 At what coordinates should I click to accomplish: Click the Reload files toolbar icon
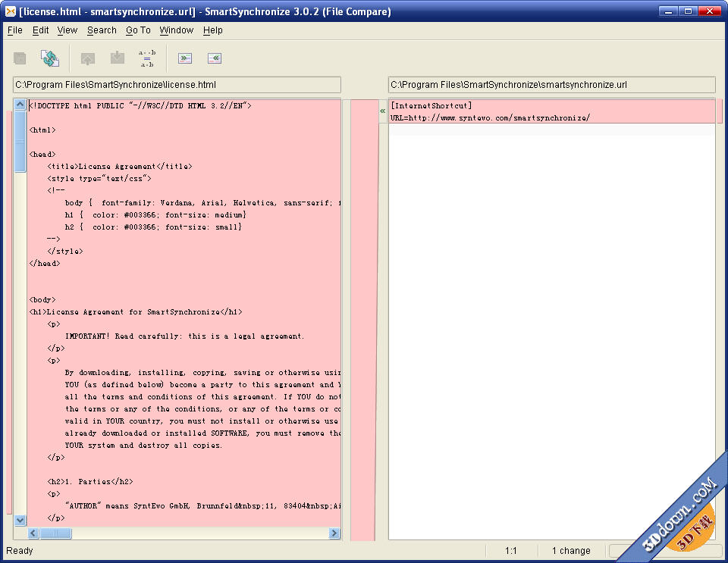(50, 58)
